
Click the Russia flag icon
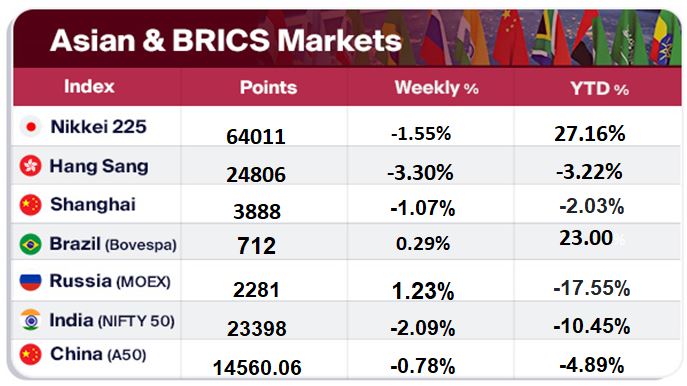coord(31,282)
